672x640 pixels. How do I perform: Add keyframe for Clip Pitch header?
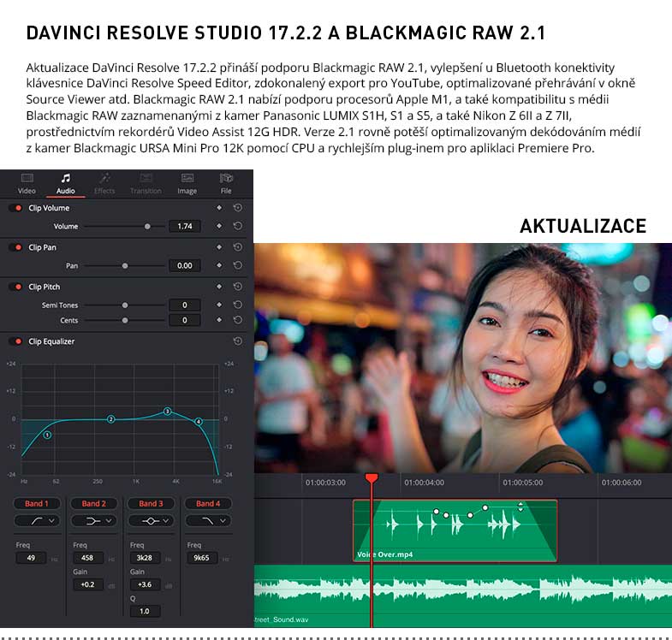point(219,287)
